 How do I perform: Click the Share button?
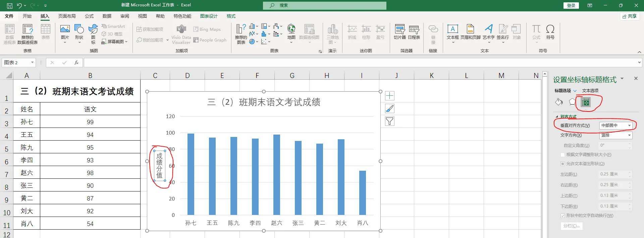629,16
